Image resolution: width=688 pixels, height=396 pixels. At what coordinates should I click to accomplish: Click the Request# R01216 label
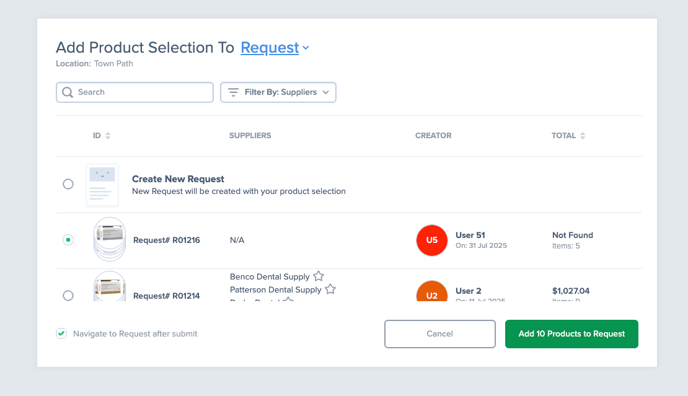[x=166, y=240]
